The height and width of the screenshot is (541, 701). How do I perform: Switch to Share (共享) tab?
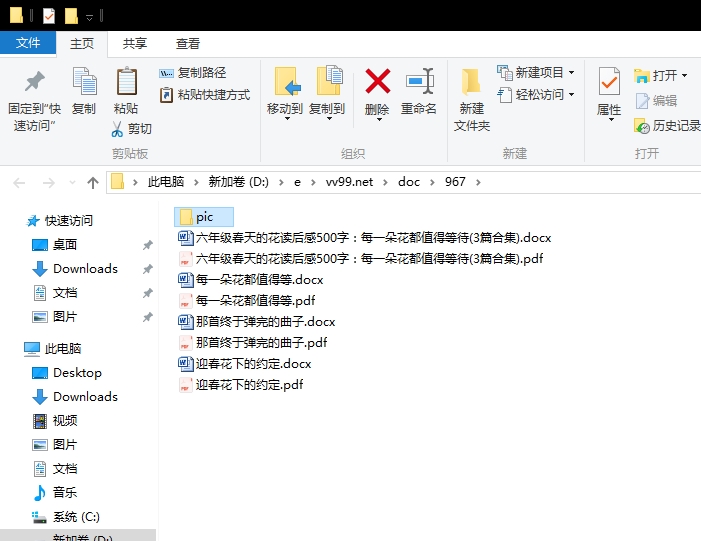(135, 43)
